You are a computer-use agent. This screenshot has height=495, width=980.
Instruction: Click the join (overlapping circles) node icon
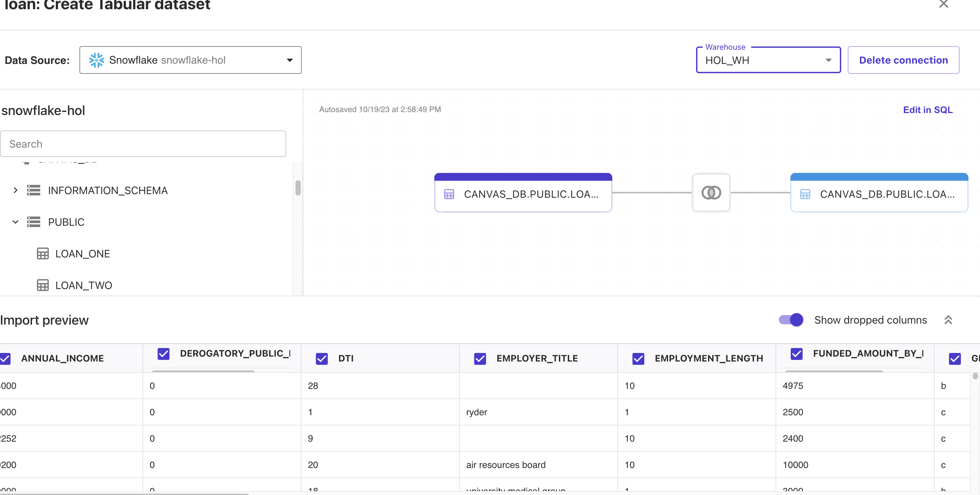click(x=711, y=192)
